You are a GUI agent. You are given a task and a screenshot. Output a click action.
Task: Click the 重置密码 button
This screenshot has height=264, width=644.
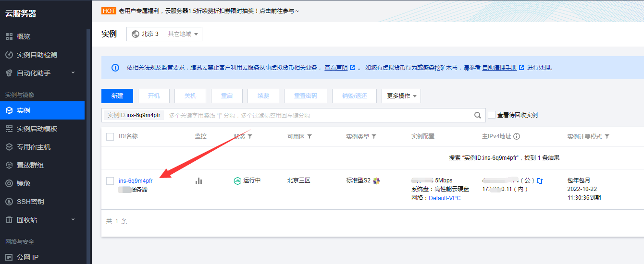(306, 96)
